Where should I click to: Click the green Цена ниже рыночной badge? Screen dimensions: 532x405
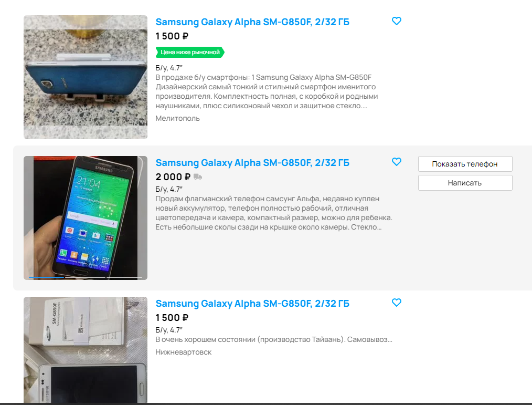tap(190, 53)
